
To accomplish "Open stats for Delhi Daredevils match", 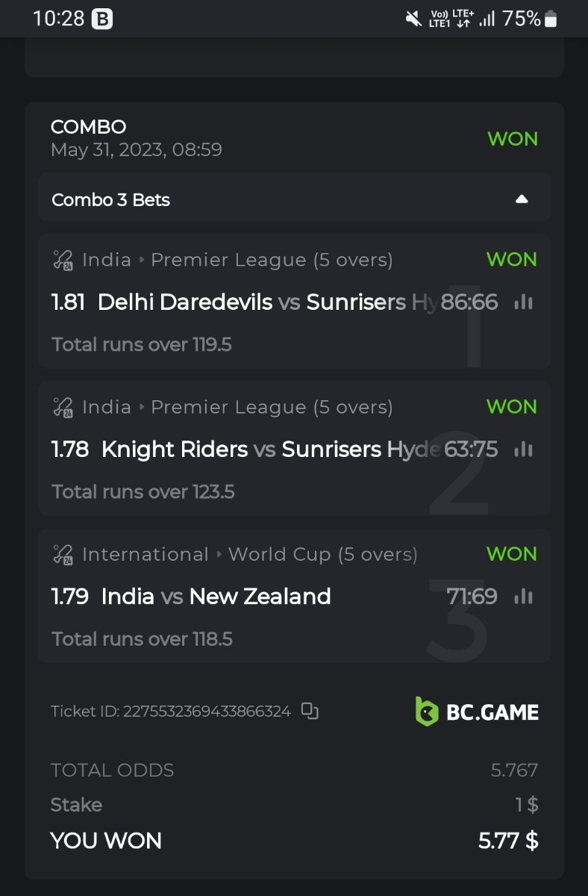I will tap(524, 302).
